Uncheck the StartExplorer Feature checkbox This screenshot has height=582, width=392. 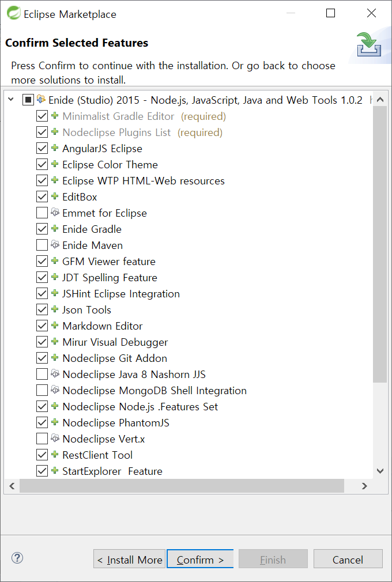(42, 471)
